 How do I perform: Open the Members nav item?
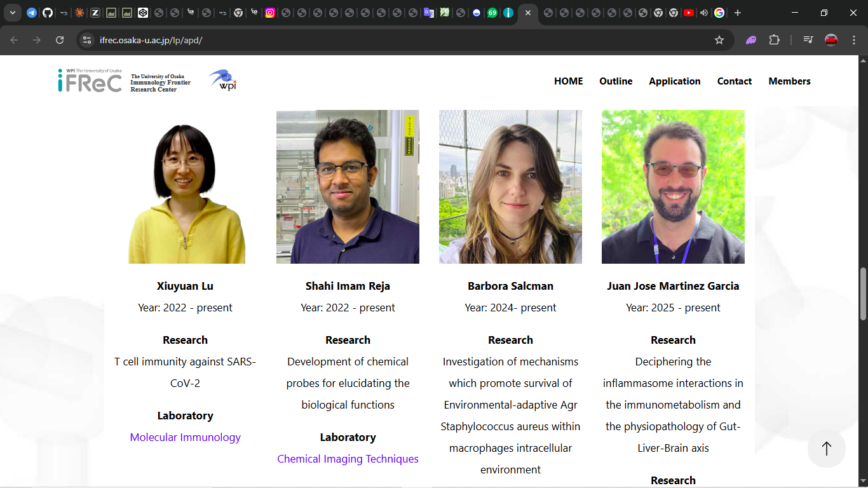[789, 81]
